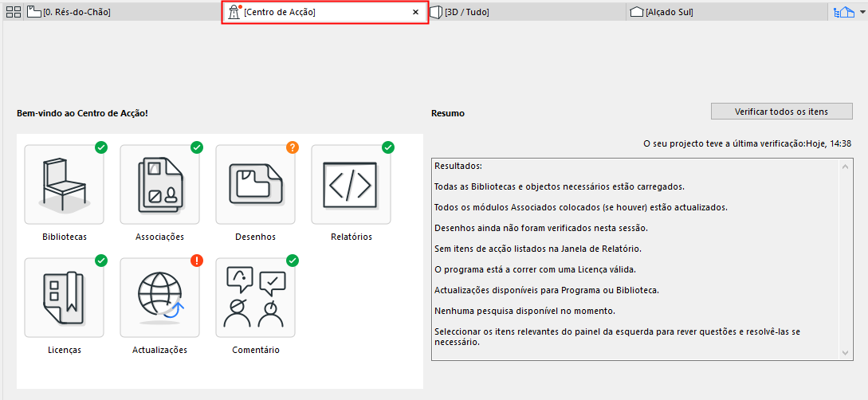Click the orange question badge on Desenhos
This screenshot has height=400, width=868.
(x=293, y=147)
